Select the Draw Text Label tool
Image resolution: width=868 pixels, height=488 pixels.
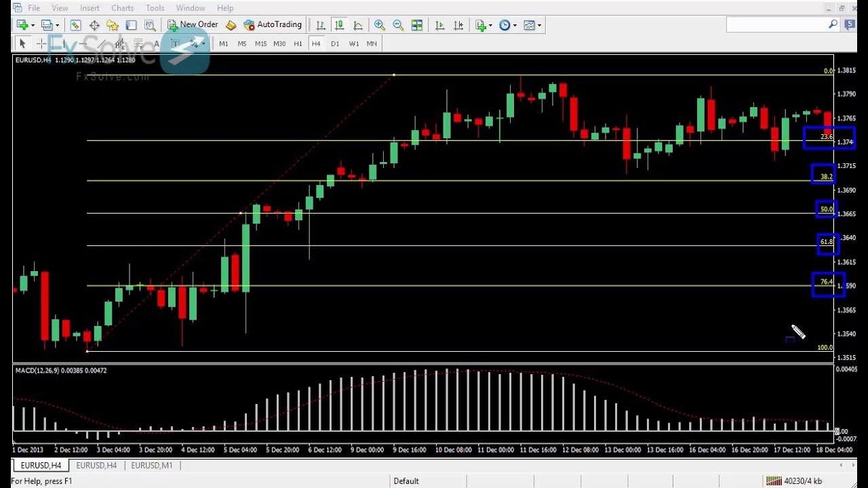[x=175, y=43]
